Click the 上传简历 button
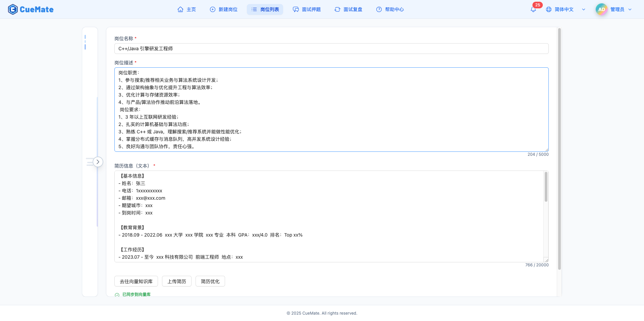The image size is (644, 321). [176, 281]
